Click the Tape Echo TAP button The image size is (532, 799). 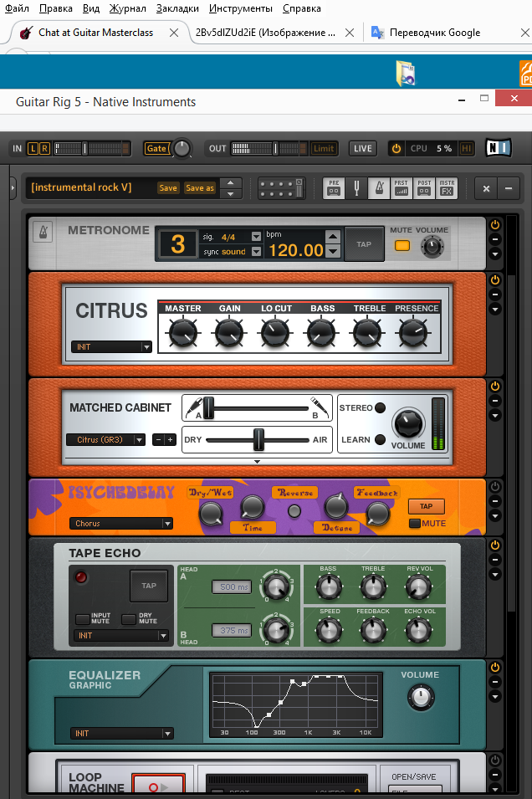point(149,586)
